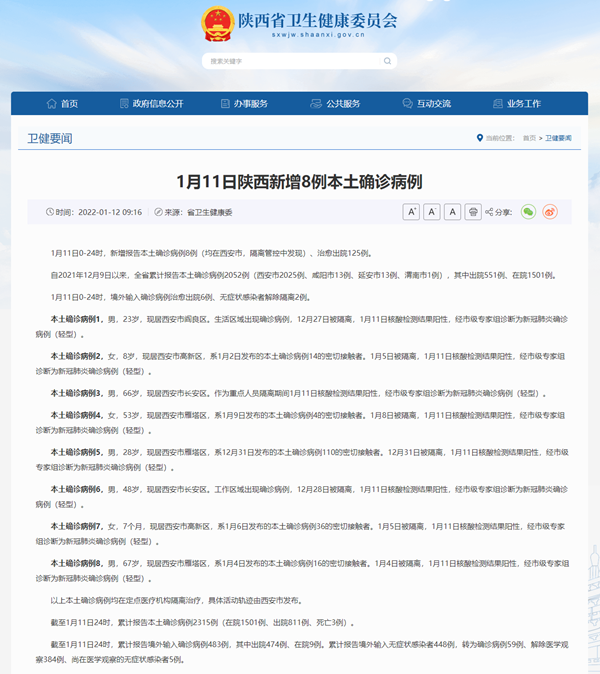Click the 公共服务 icon
The height and width of the screenshot is (674, 600).
(x=316, y=104)
